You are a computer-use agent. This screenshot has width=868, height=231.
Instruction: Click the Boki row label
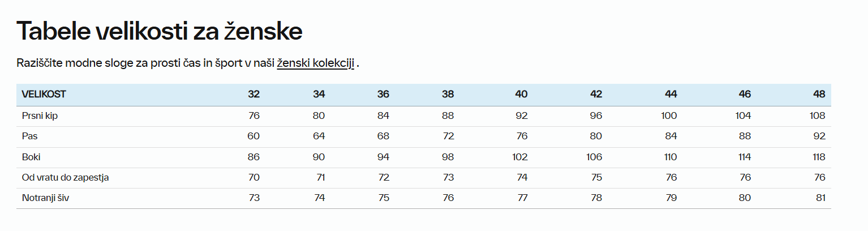[31, 157]
